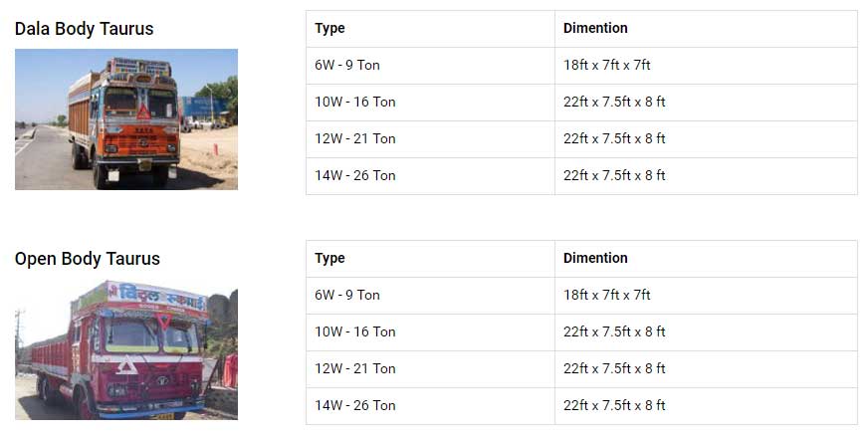Select "12W - 21 Ton" in Dala Body table
This screenshot has height=439, width=868.
coord(355,139)
